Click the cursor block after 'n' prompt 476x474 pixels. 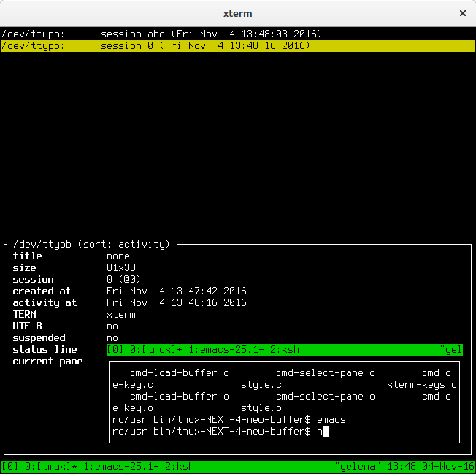pyautogui.click(x=326, y=431)
